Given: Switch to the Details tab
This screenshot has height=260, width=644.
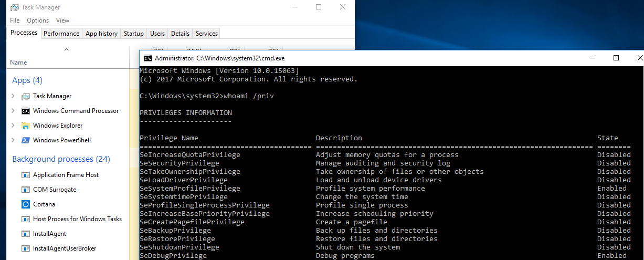Looking at the screenshot, I should click(180, 34).
